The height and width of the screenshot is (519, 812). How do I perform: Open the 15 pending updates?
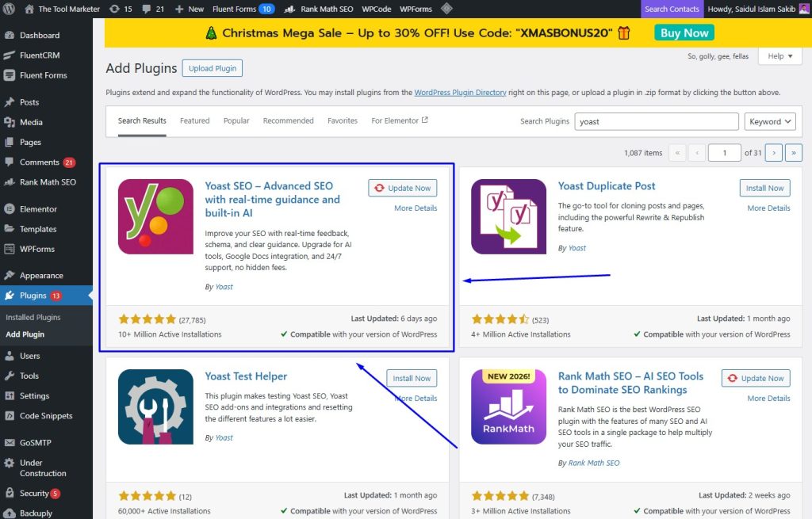[121, 9]
